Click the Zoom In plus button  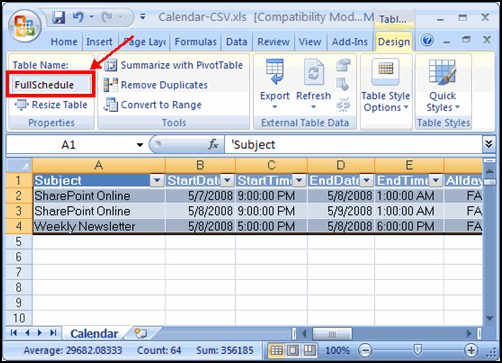tap(471, 350)
